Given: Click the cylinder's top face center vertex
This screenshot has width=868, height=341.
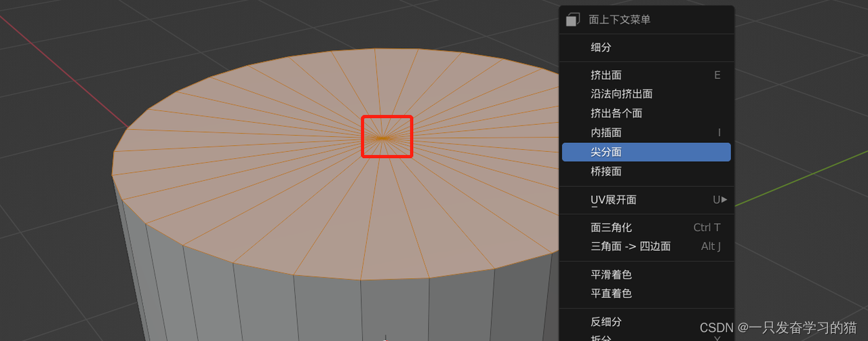Looking at the screenshot, I should pos(383,138).
